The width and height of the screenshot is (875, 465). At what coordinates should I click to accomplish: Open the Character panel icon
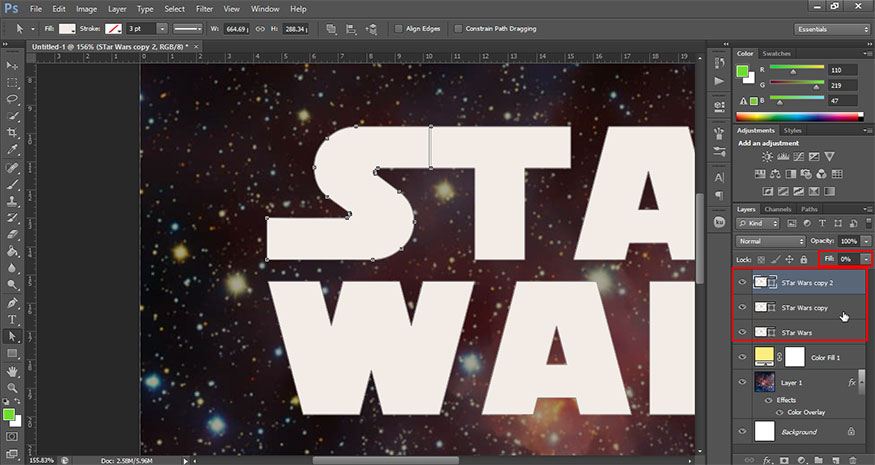[x=719, y=178]
